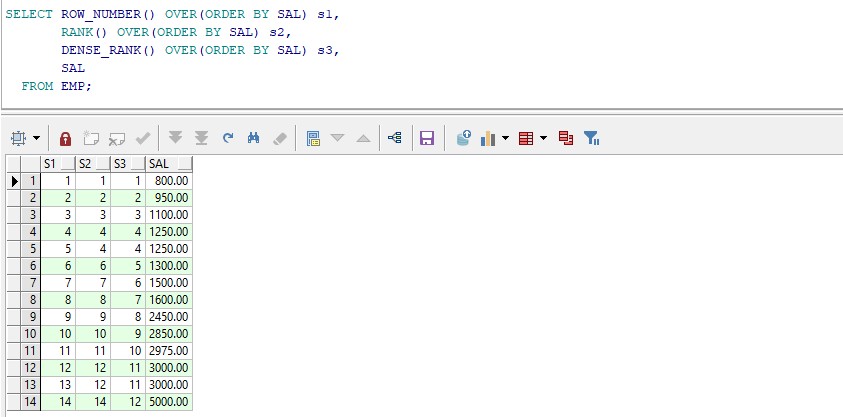Select the row 7 header of the grid

pyautogui.click(x=31, y=283)
